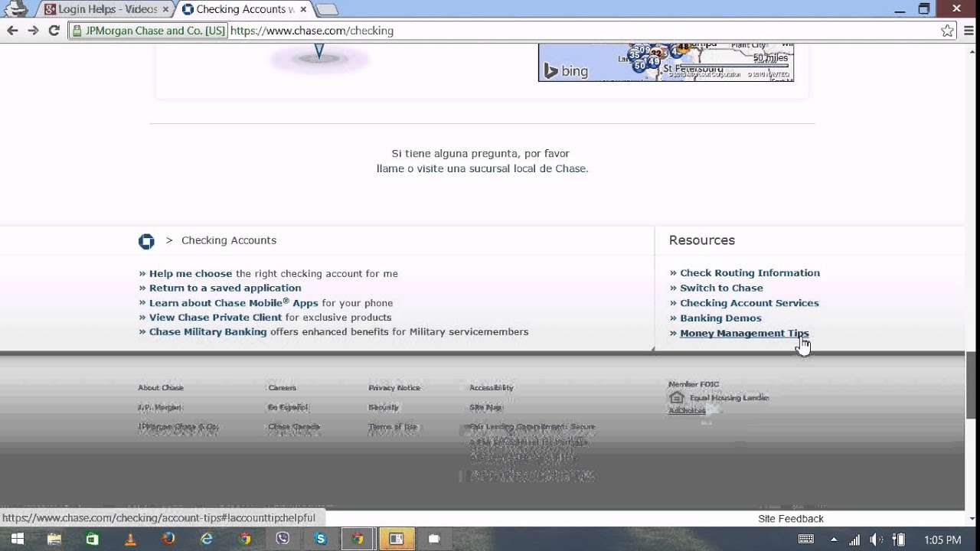The width and height of the screenshot is (980, 551).
Task: Launch Firefox from the taskbar
Action: (168, 539)
